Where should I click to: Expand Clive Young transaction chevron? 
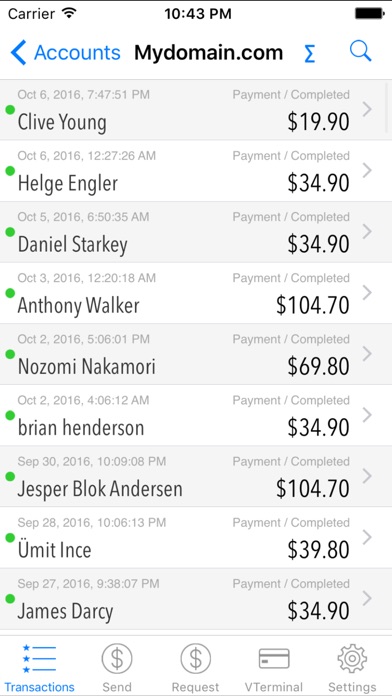[367, 109]
